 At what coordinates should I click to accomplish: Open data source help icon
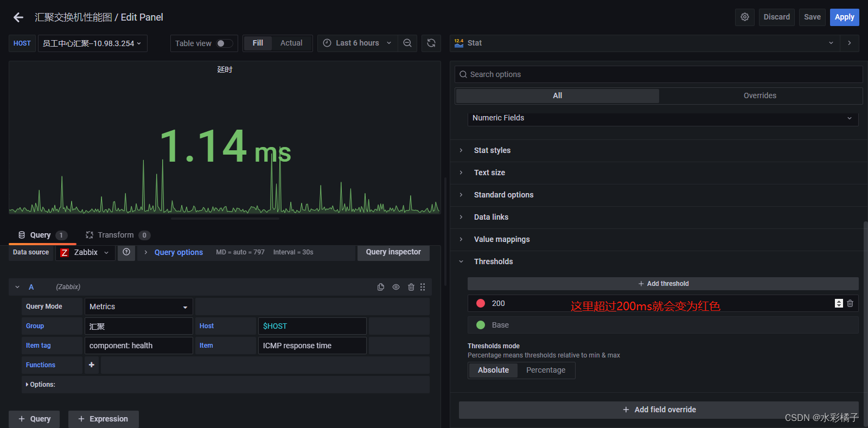coord(126,252)
